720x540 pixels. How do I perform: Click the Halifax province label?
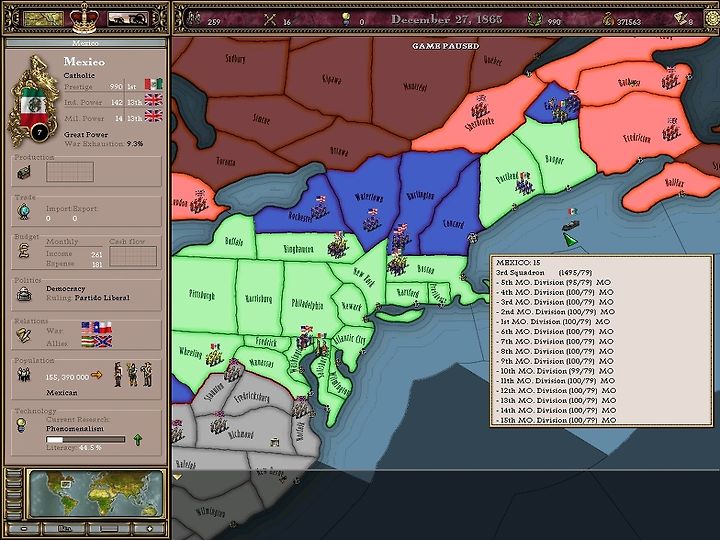point(674,183)
